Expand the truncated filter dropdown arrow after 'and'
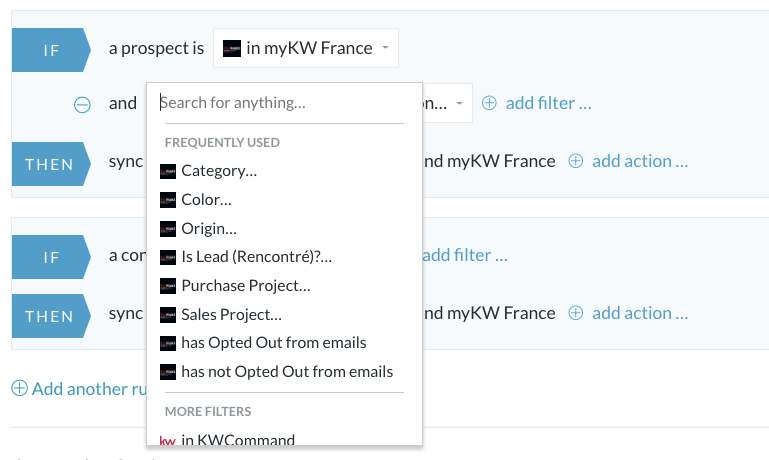Screen dimensions: 769x460 pos(459,103)
